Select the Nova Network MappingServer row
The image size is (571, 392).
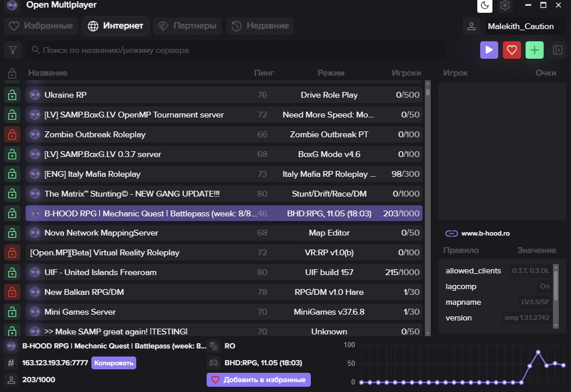pos(224,233)
